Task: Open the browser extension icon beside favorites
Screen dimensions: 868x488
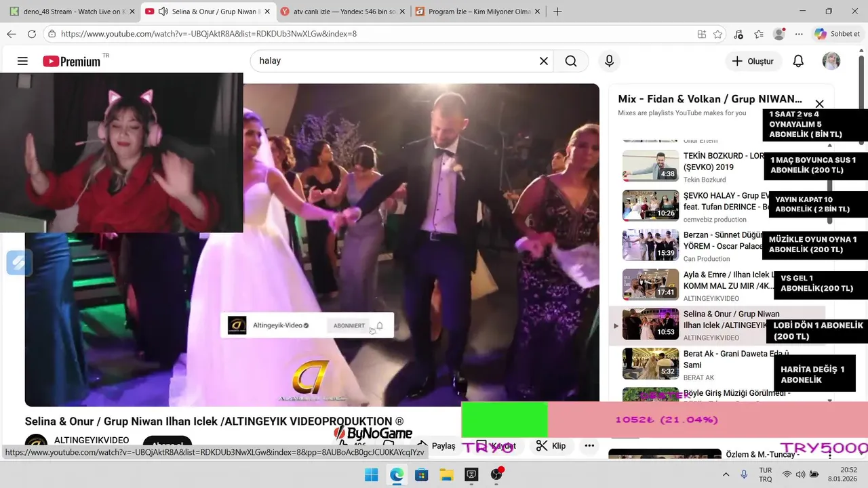Action: tap(738, 34)
